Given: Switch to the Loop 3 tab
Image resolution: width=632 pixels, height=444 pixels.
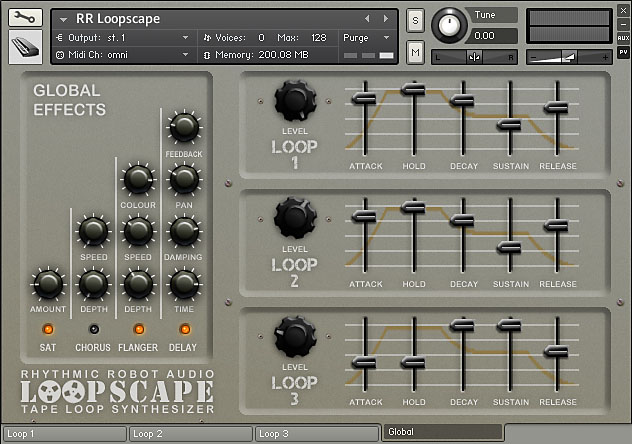Looking at the screenshot, I should point(318,434).
